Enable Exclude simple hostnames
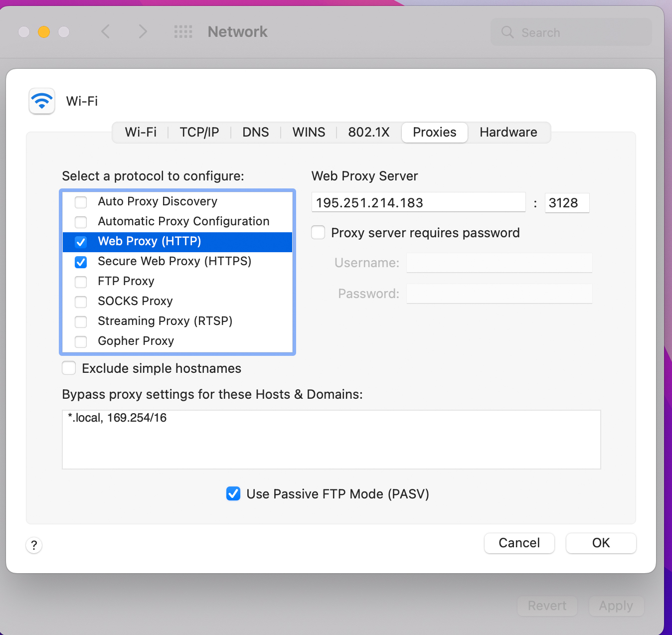672x635 pixels. (69, 368)
